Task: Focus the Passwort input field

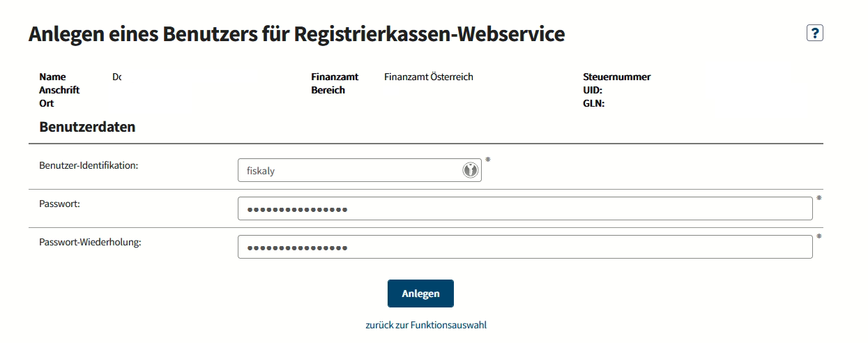Action: [525, 208]
